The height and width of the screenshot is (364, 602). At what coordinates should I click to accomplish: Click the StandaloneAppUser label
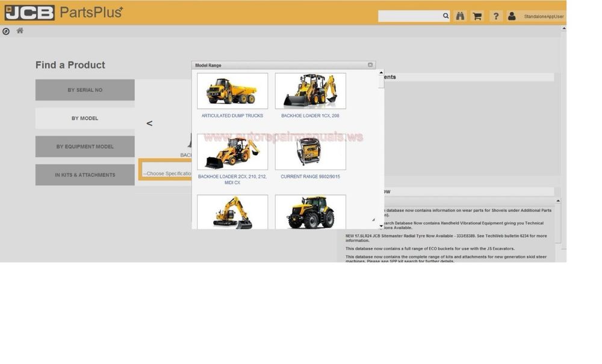coord(544,16)
